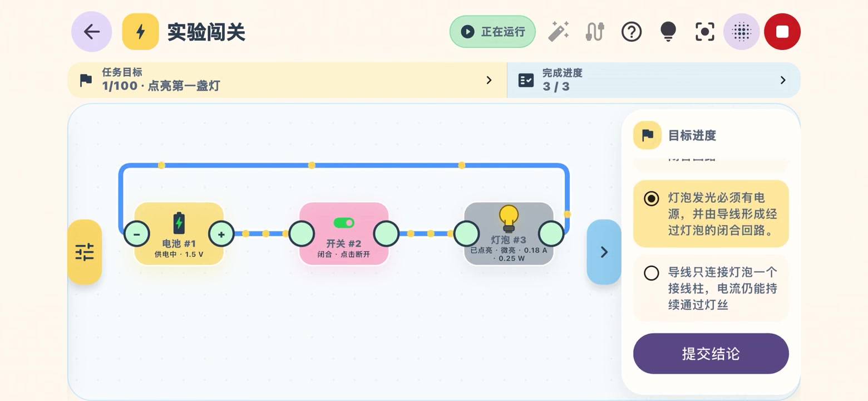Click the 提交结论 button
This screenshot has height=401, width=868.
click(711, 354)
